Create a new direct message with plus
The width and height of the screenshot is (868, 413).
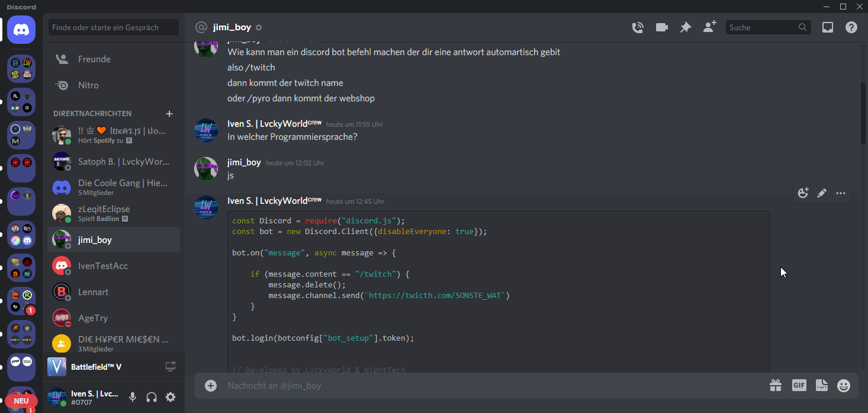[x=169, y=114]
